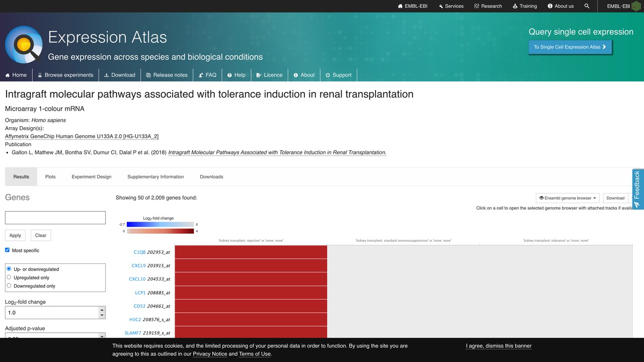Open the Downloads tab
Image resolution: width=644 pixels, height=362 pixels.
(211, 176)
